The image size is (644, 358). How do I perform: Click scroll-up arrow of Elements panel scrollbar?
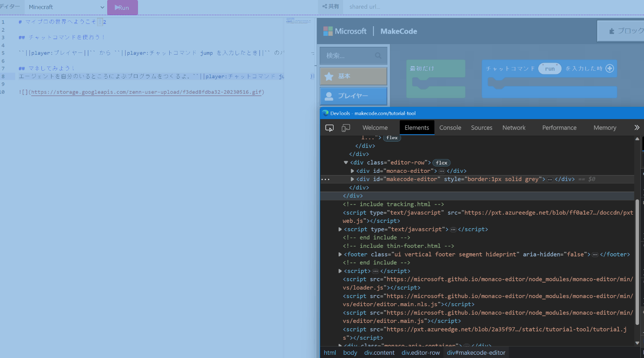[637, 138]
